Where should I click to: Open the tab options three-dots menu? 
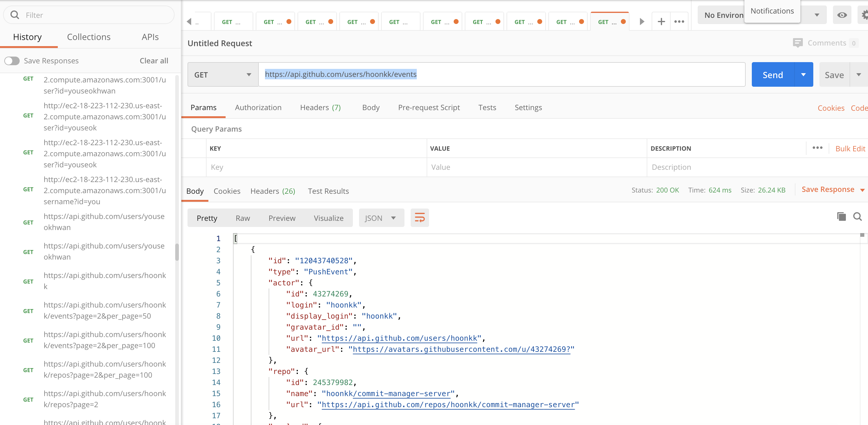[x=679, y=22]
